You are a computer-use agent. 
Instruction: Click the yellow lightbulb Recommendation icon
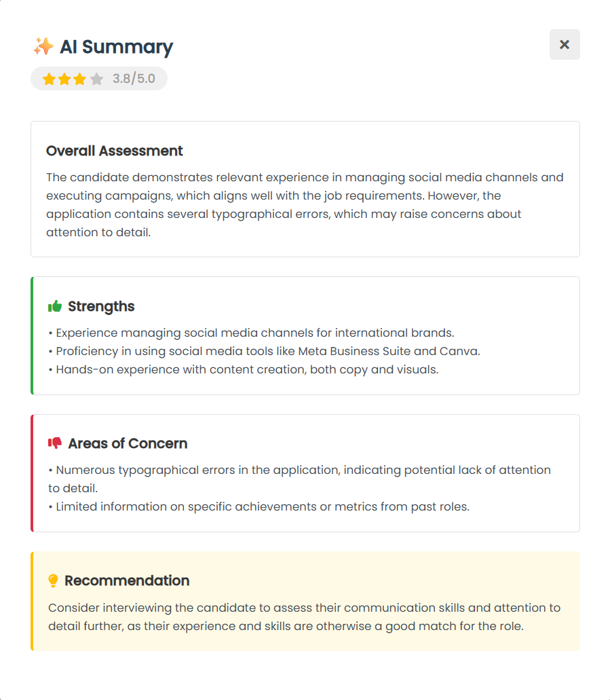(x=54, y=581)
